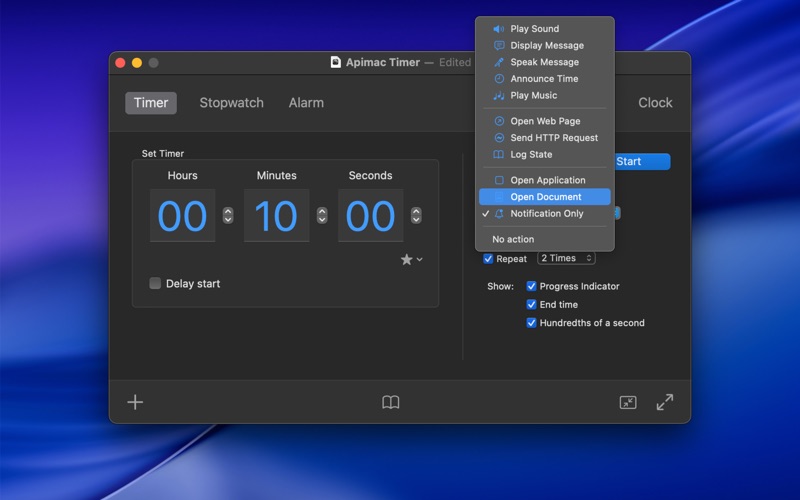Click the favorites star icon
Screen dimensions: 800x500
click(407, 260)
